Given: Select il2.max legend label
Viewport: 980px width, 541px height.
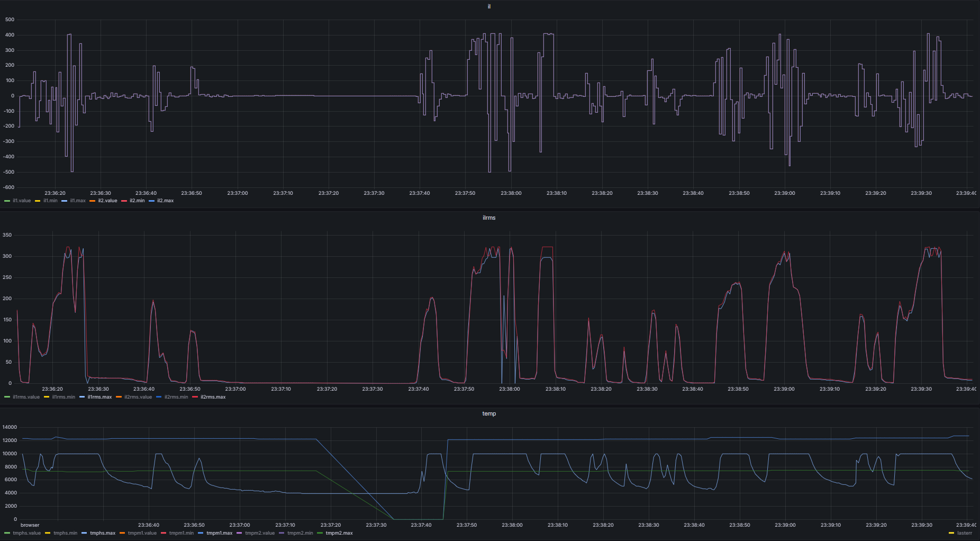Looking at the screenshot, I should point(165,201).
